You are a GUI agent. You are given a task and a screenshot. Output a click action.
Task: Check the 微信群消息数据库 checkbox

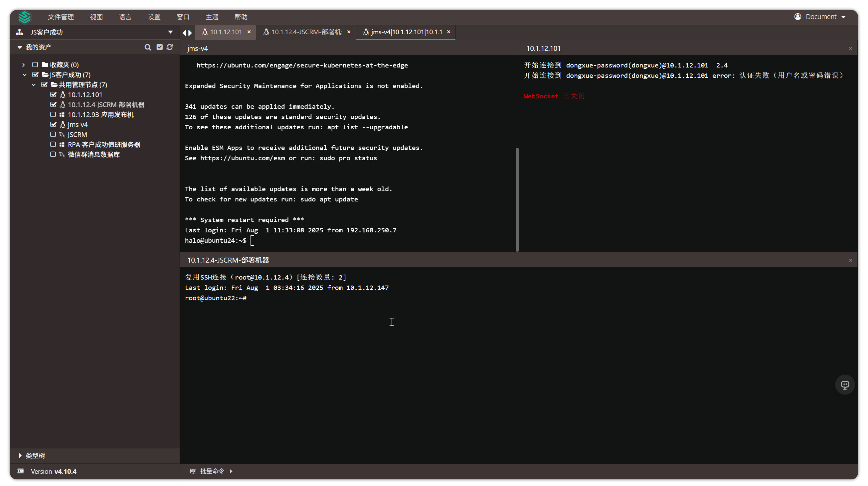53,154
